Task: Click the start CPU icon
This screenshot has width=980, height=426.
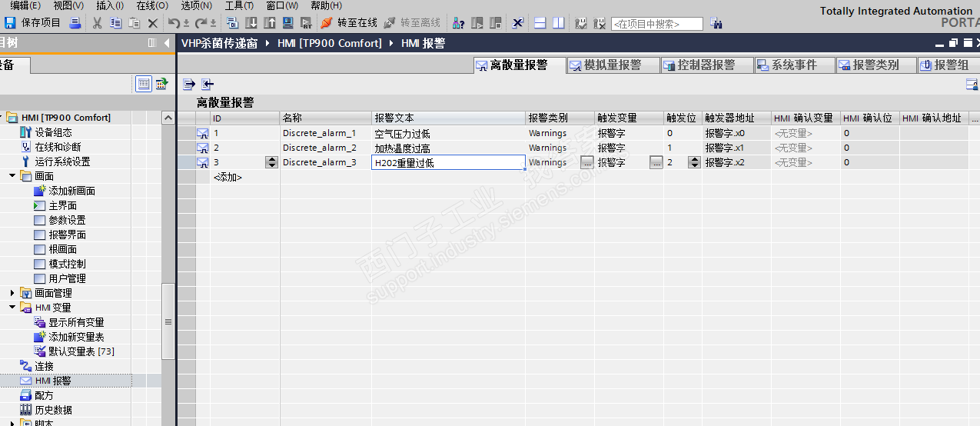Action: [477, 23]
